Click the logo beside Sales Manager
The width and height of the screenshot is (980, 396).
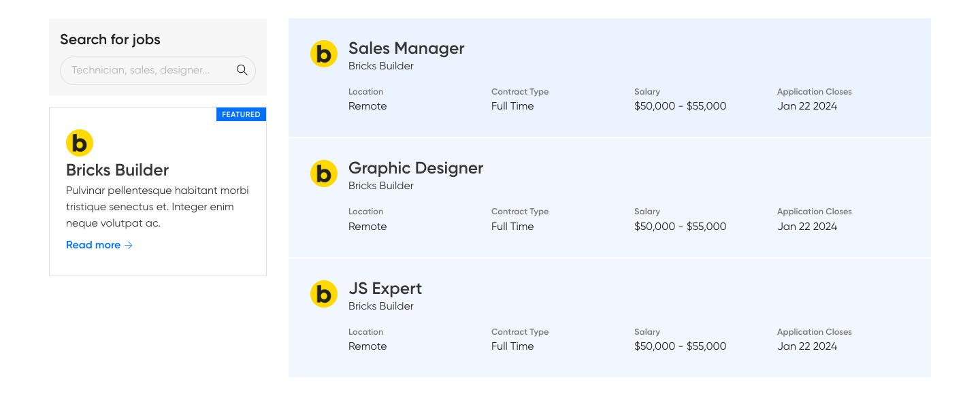point(324,54)
